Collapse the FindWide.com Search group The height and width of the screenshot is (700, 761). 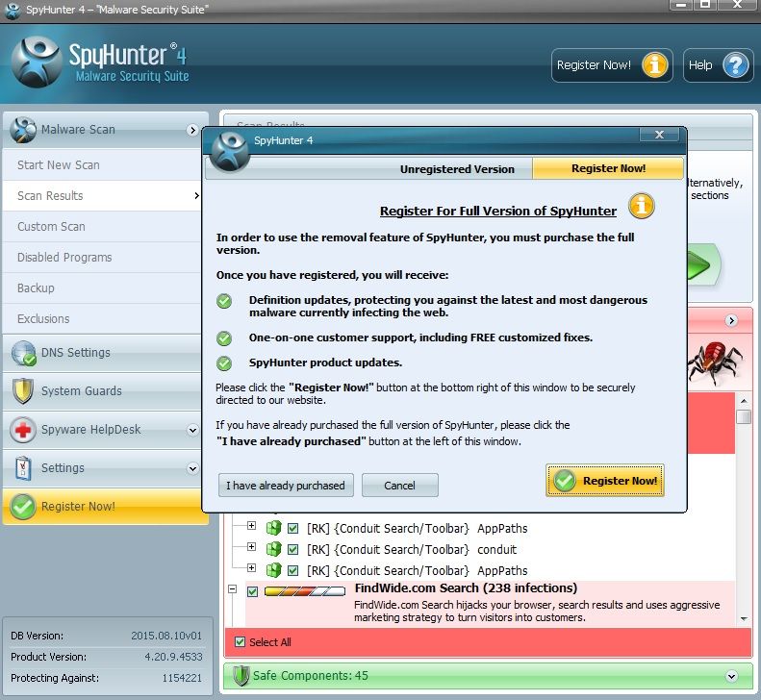pyautogui.click(x=233, y=588)
